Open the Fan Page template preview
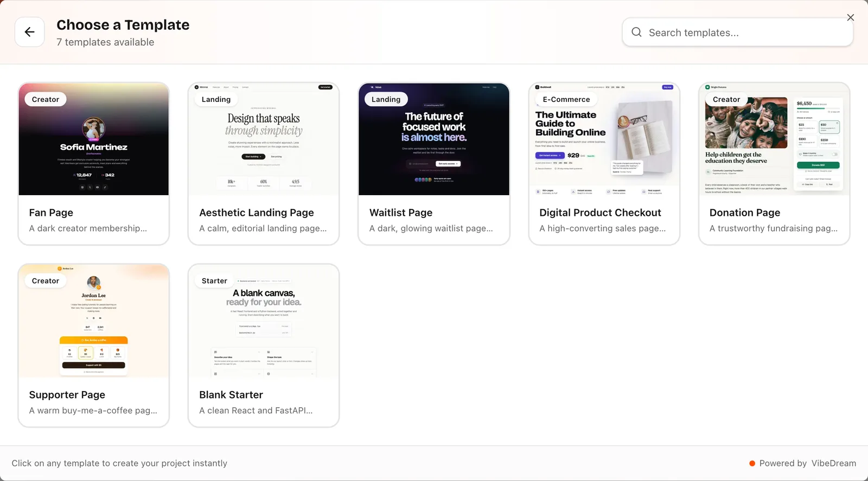The width and height of the screenshot is (868, 481). click(94, 139)
